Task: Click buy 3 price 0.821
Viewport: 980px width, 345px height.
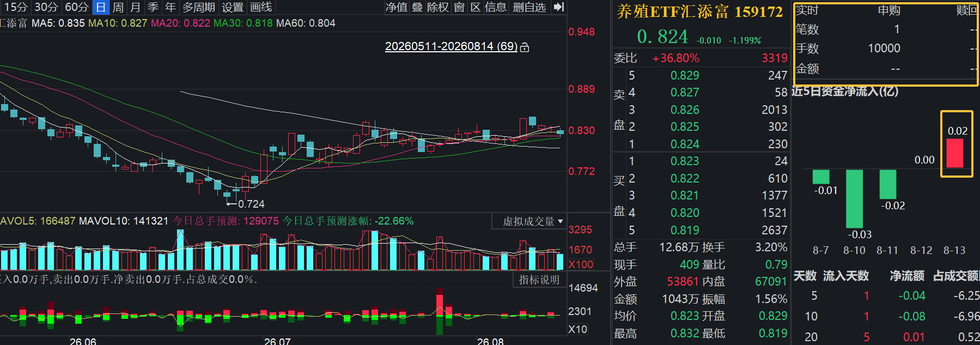Action: 685,195
